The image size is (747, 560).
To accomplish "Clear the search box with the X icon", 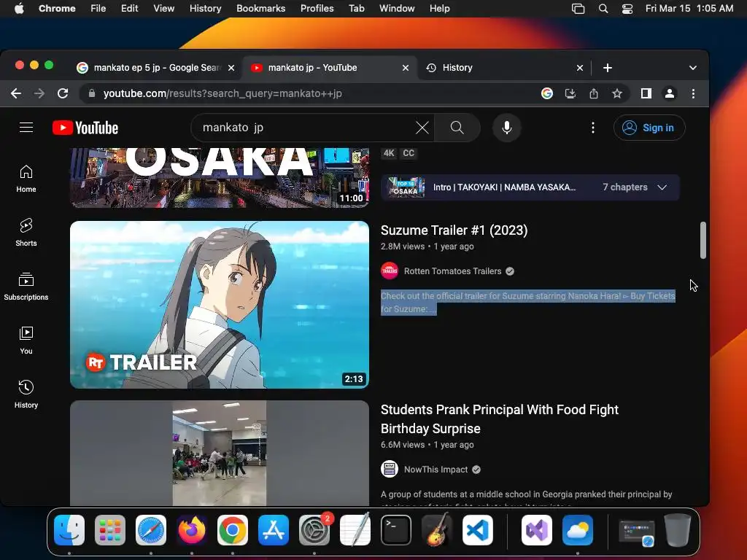I will [x=422, y=128].
